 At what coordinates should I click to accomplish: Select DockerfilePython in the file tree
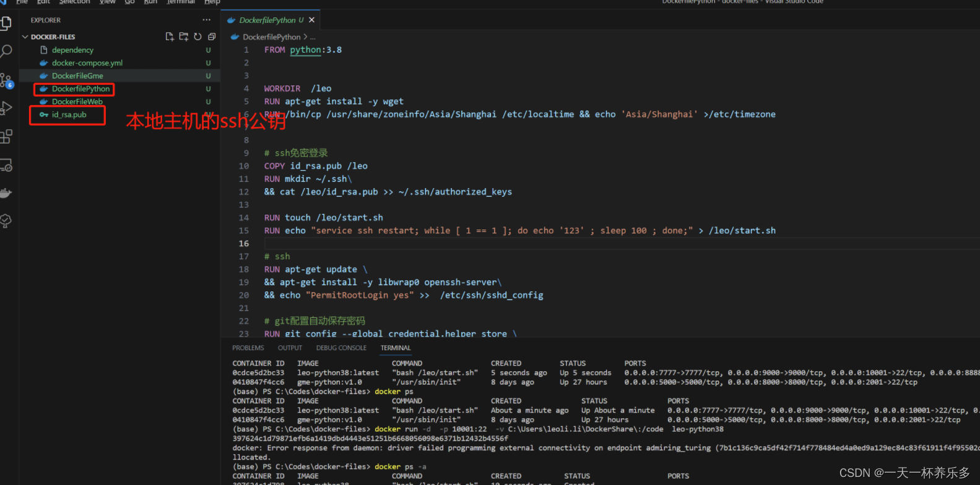point(80,89)
